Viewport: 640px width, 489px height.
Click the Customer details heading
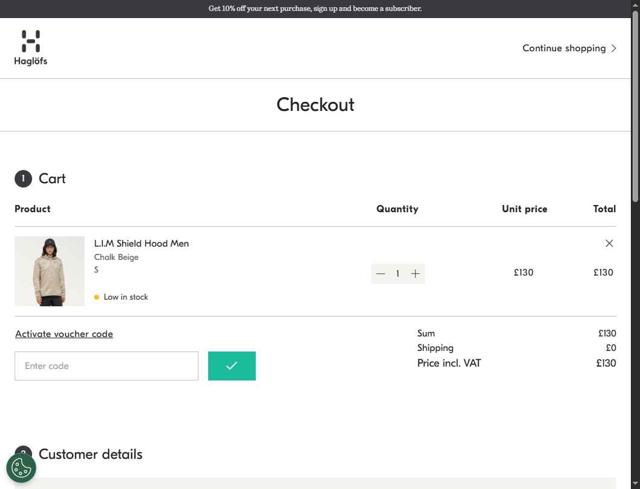[91, 454]
